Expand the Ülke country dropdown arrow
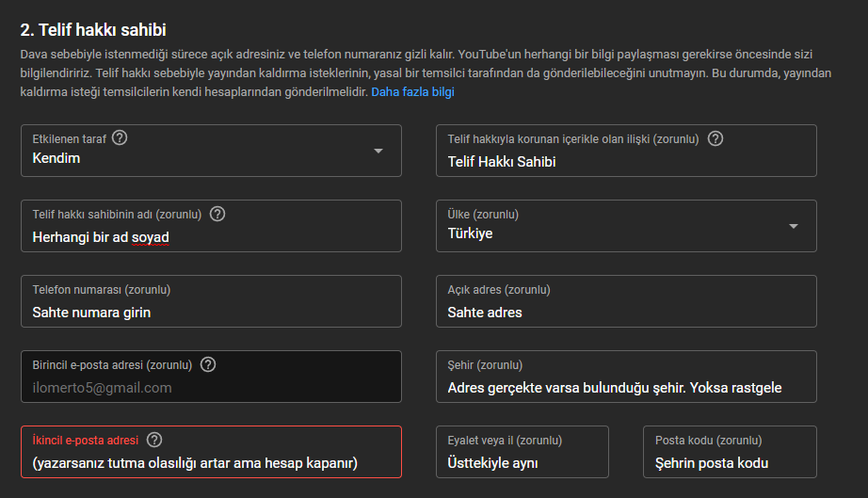 coord(794,226)
